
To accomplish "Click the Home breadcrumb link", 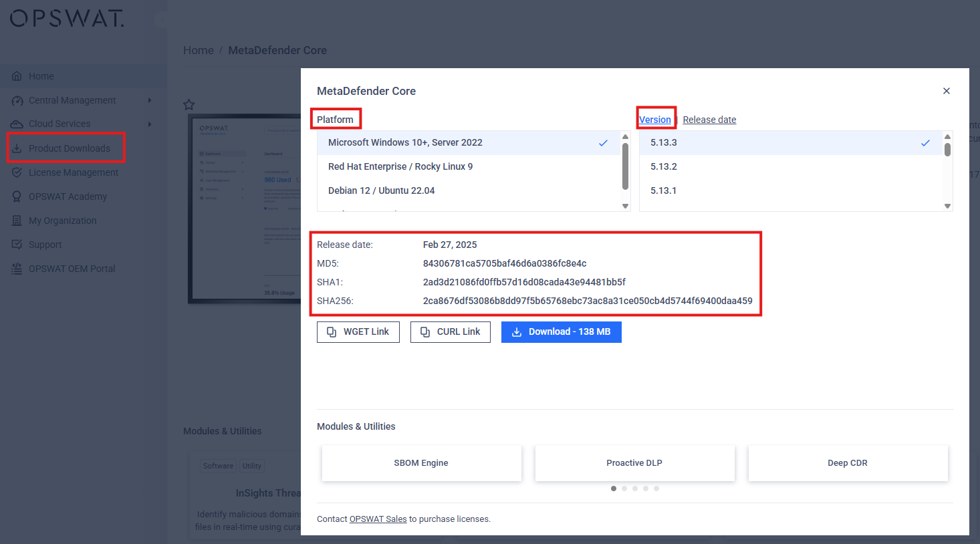I will click(199, 50).
